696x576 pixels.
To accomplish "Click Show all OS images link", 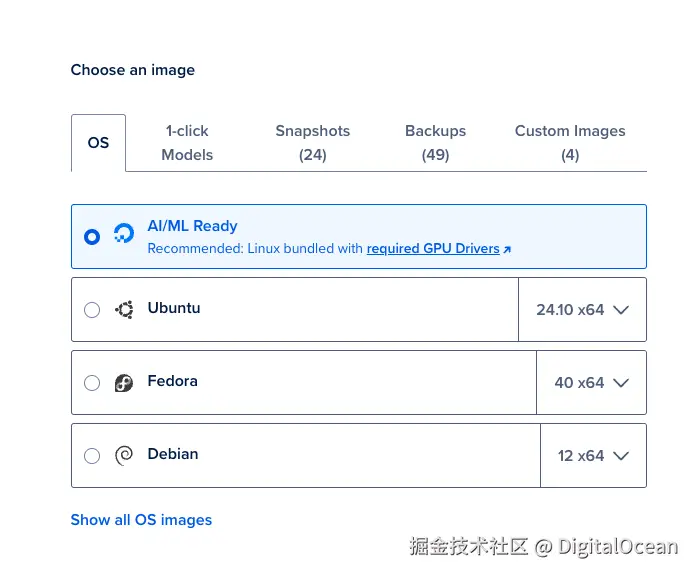I will tap(141, 520).
